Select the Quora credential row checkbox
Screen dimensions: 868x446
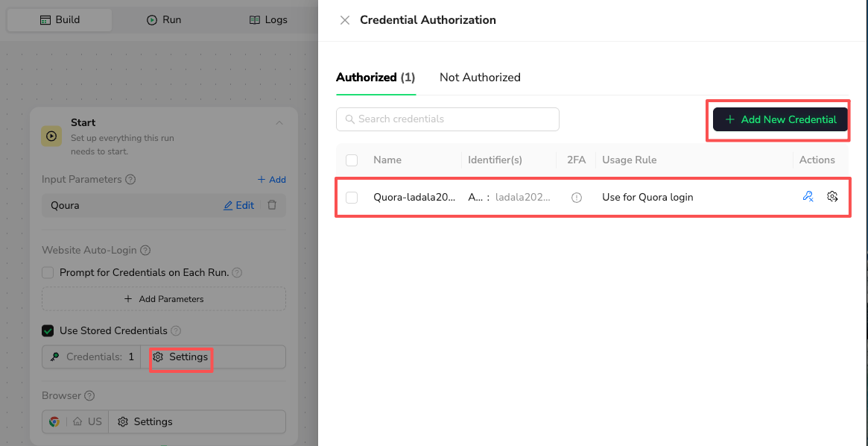tap(352, 198)
